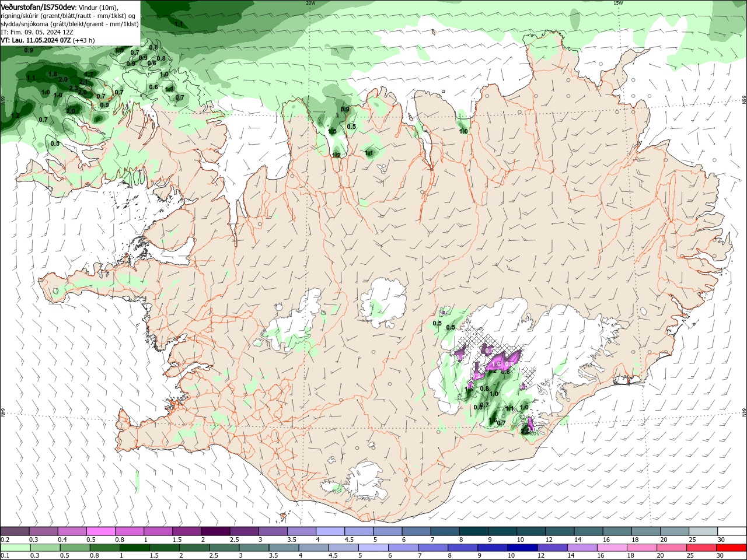Click the 'slydda/snjókoma' legend description line

69,24
